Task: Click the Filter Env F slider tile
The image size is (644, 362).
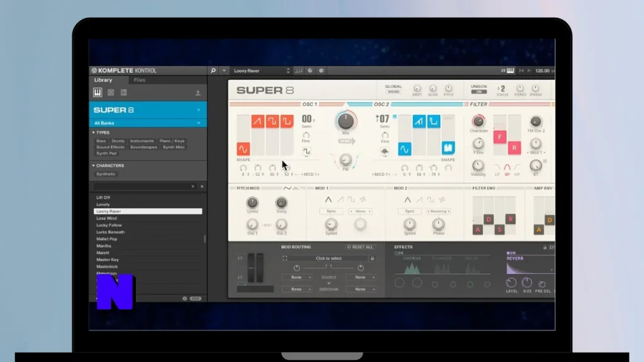Action: coord(500,136)
